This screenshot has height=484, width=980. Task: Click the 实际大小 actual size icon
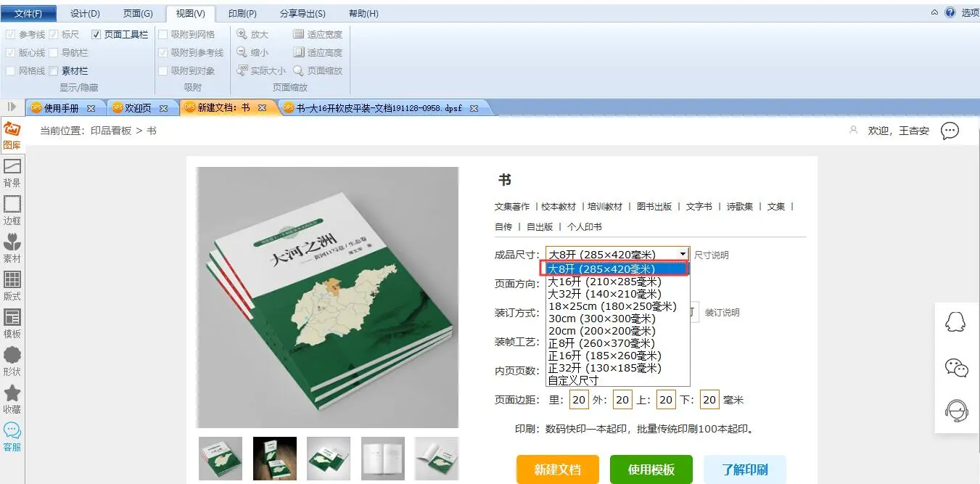(242, 70)
